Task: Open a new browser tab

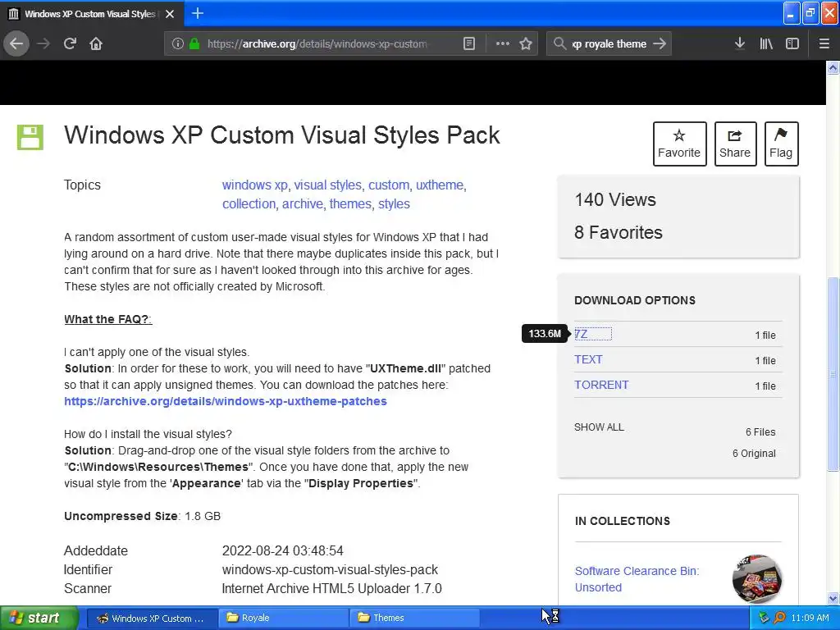Action: pyautogui.click(x=198, y=13)
